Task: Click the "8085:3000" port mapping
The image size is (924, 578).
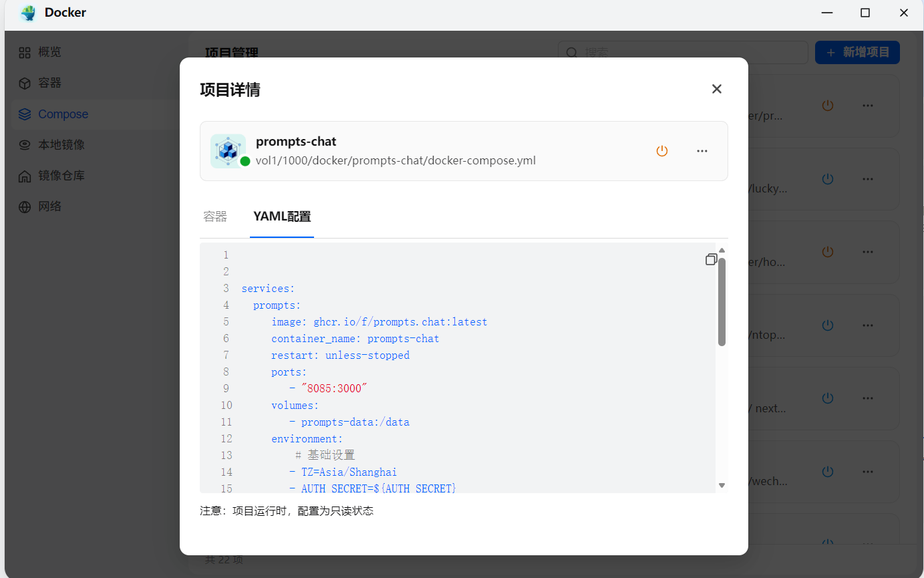Action: click(334, 389)
